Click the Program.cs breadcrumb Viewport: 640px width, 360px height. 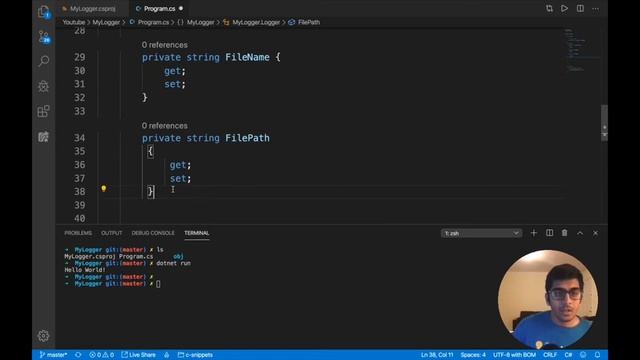[153, 22]
